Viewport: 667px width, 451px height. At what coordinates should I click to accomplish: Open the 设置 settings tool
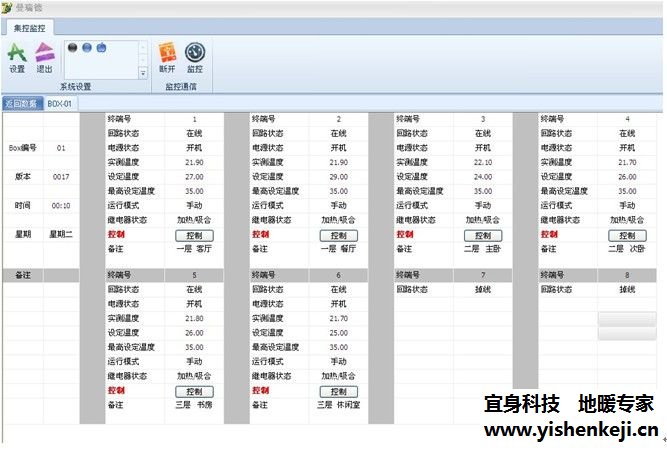click(17, 58)
